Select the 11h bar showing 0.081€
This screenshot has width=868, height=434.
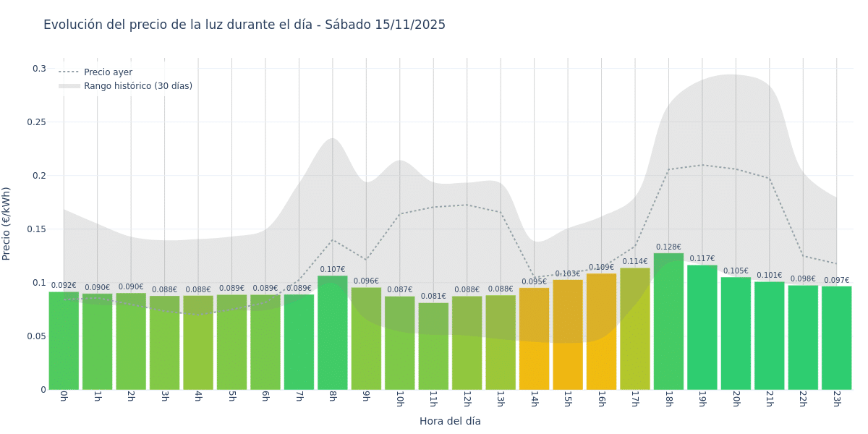pos(433,347)
